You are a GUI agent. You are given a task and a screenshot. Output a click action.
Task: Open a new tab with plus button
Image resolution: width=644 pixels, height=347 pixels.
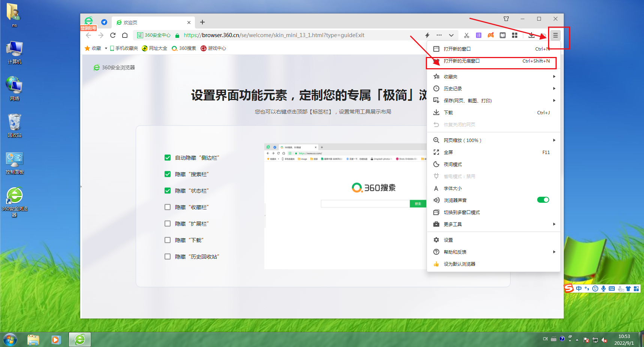pos(202,22)
